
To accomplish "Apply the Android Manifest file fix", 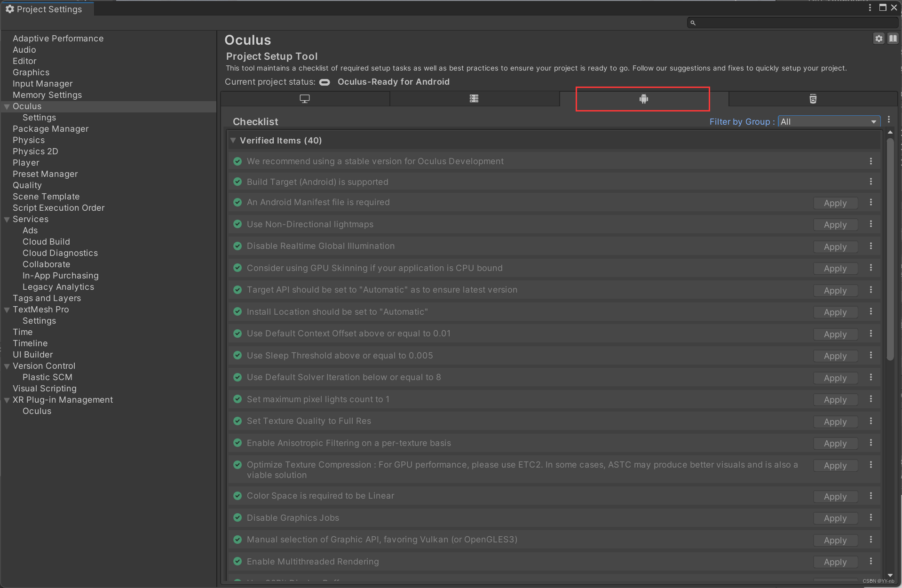I will click(835, 203).
